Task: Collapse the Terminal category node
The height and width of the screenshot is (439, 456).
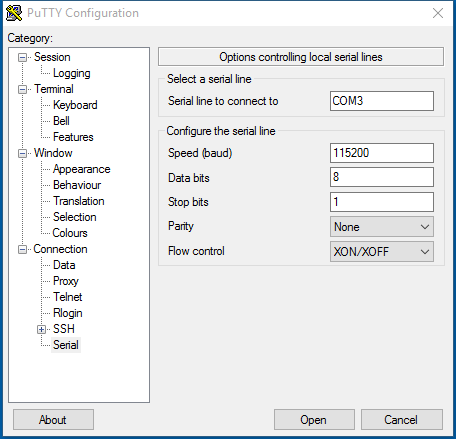Action: click(22, 90)
